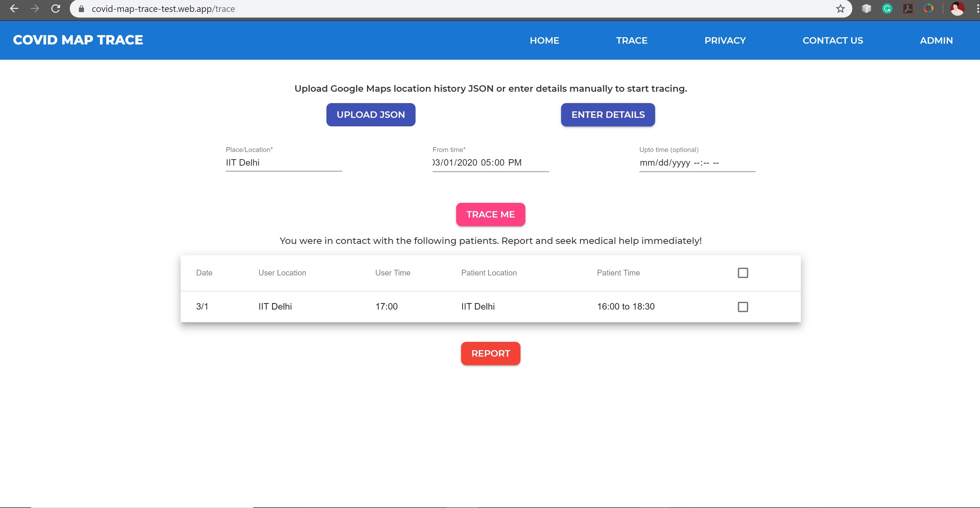Open the HOME nav item
The image size is (980, 508).
tap(544, 40)
